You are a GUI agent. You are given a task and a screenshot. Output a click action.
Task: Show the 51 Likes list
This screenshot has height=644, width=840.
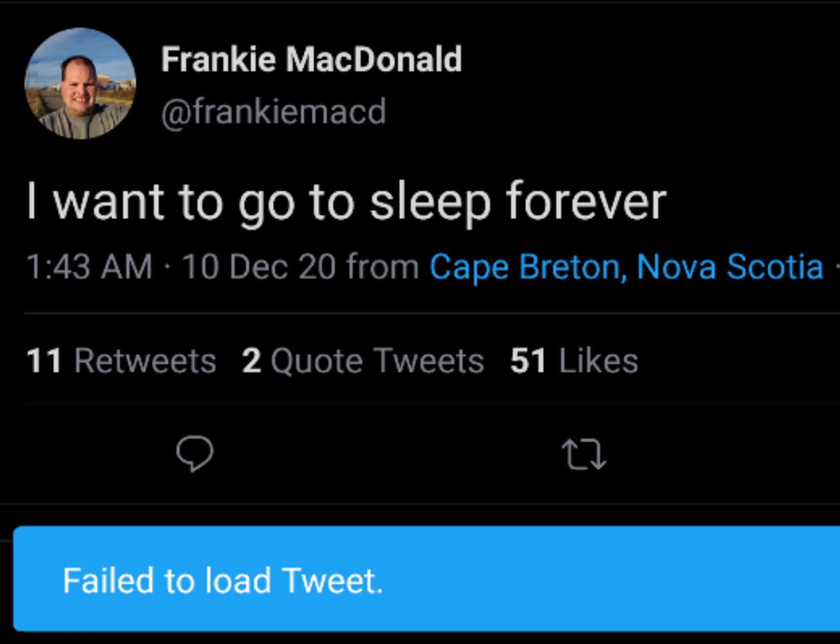tap(574, 361)
